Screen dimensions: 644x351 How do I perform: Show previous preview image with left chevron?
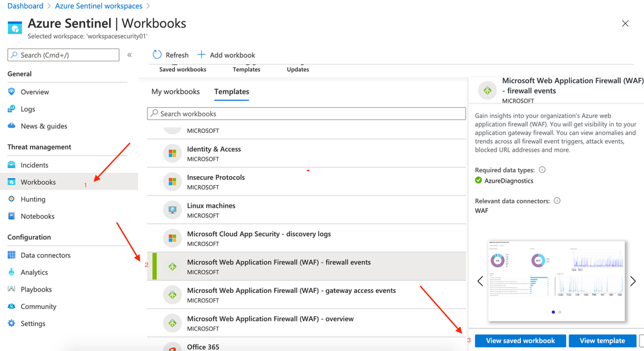pyautogui.click(x=480, y=281)
